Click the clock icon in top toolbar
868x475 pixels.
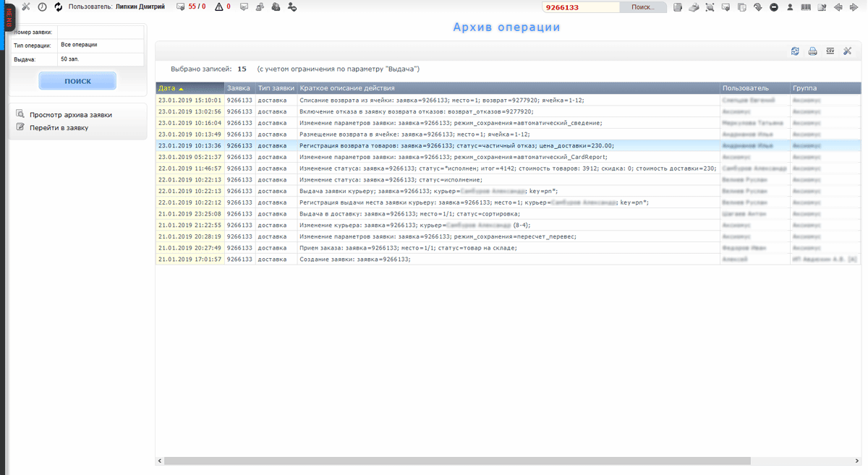[x=42, y=7]
